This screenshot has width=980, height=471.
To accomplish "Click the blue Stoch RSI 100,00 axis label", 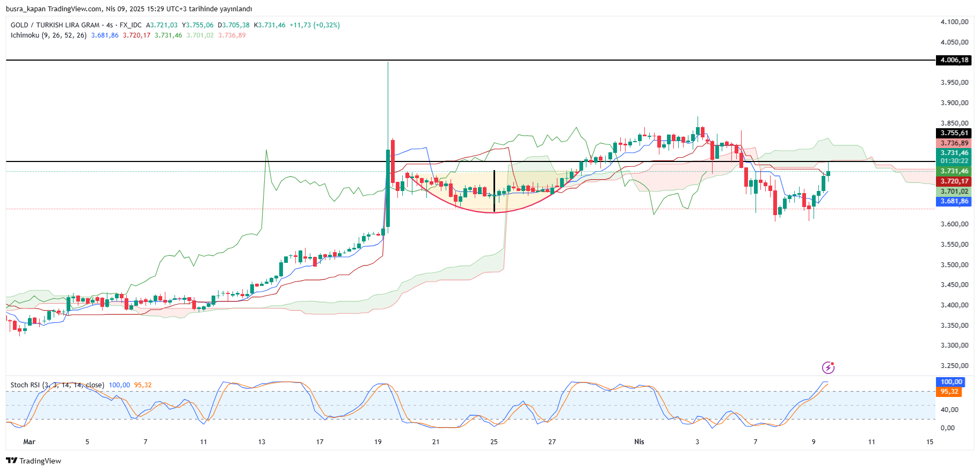I will (950, 382).
